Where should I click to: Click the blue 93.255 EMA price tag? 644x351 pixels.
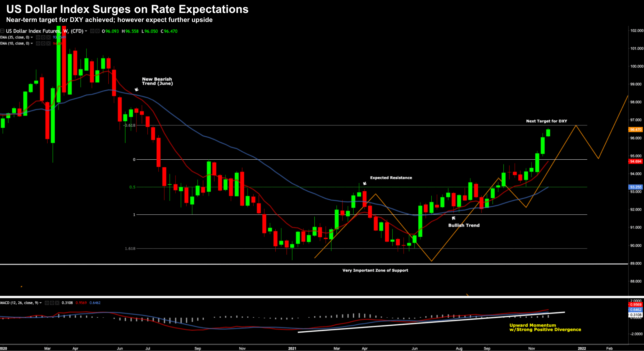pyautogui.click(x=635, y=187)
